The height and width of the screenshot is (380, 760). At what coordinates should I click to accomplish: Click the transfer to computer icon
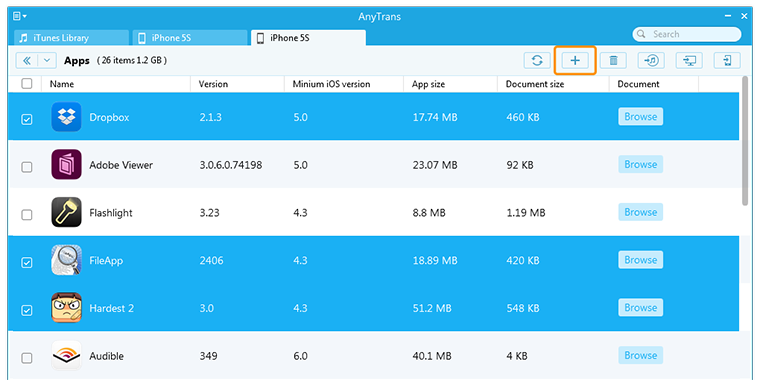(689, 61)
